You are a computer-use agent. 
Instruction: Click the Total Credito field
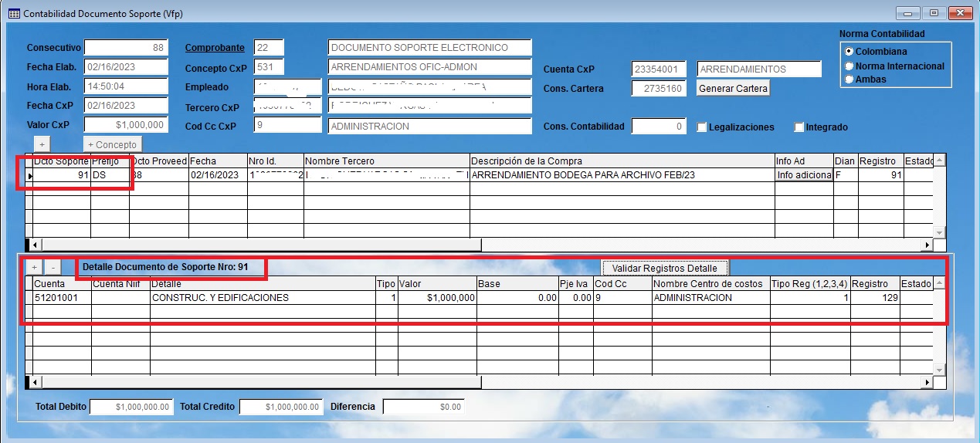pos(281,407)
